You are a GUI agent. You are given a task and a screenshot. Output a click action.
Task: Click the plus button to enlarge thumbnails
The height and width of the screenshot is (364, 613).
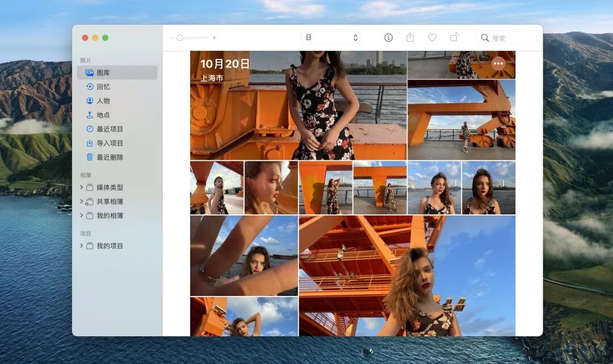pyautogui.click(x=214, y=38)
